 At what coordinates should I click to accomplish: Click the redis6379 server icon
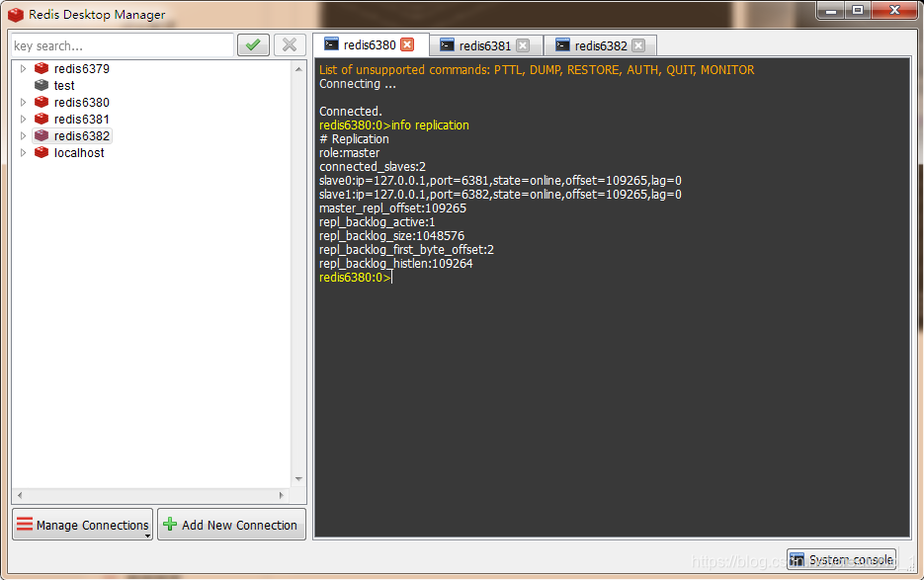pyautogui.click(x=42, y=68)
